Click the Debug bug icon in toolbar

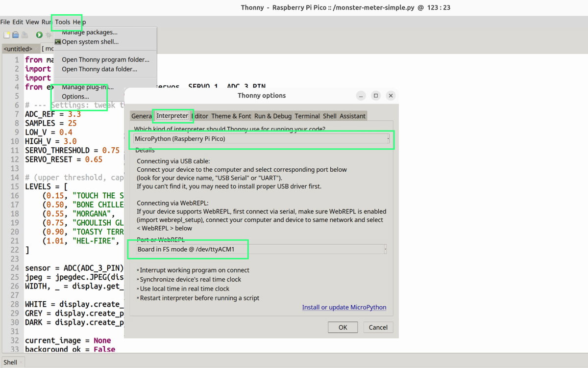(48, 35)
